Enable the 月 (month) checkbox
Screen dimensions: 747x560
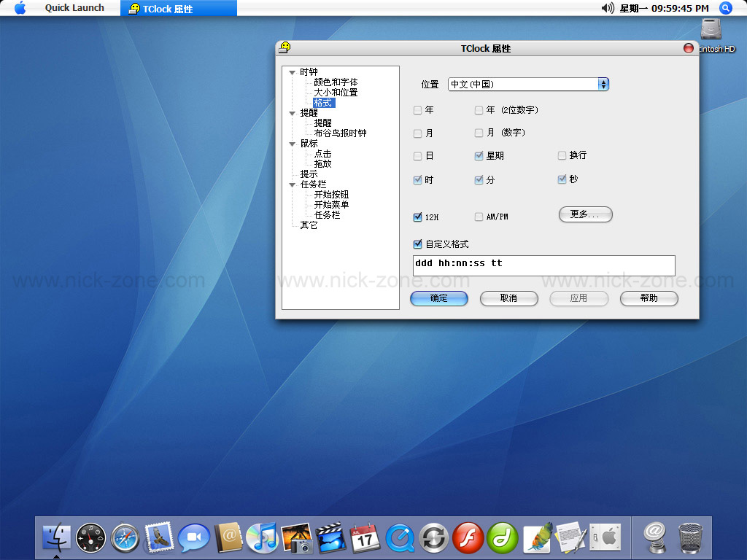pos(418,133)
